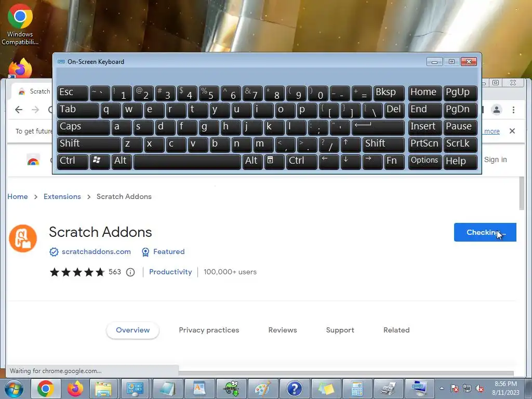Toggle the ScrLk key
532x399 pixels.
(460, 144)
